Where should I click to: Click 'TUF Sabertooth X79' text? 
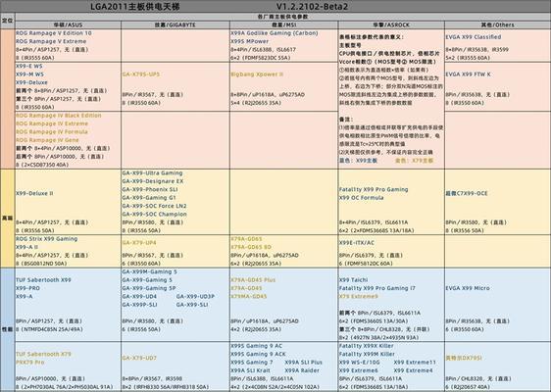43,354
